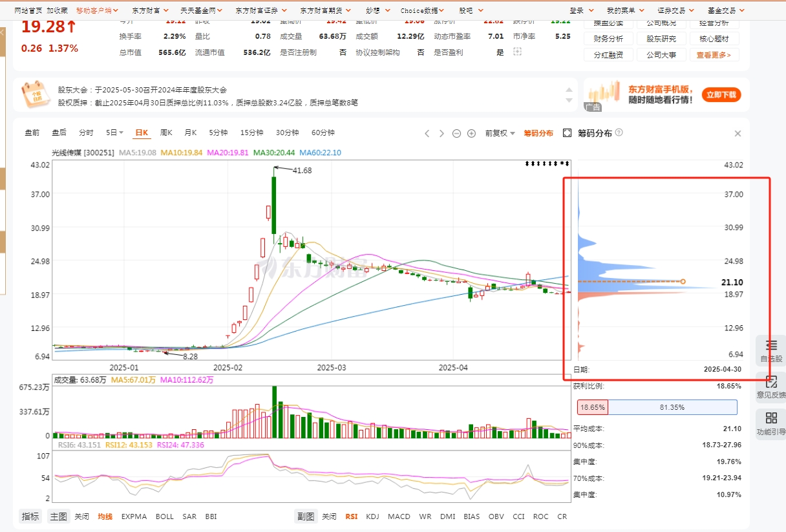Expand Choice数据 top menu
The image size is (786, 532).
point(423,10)
